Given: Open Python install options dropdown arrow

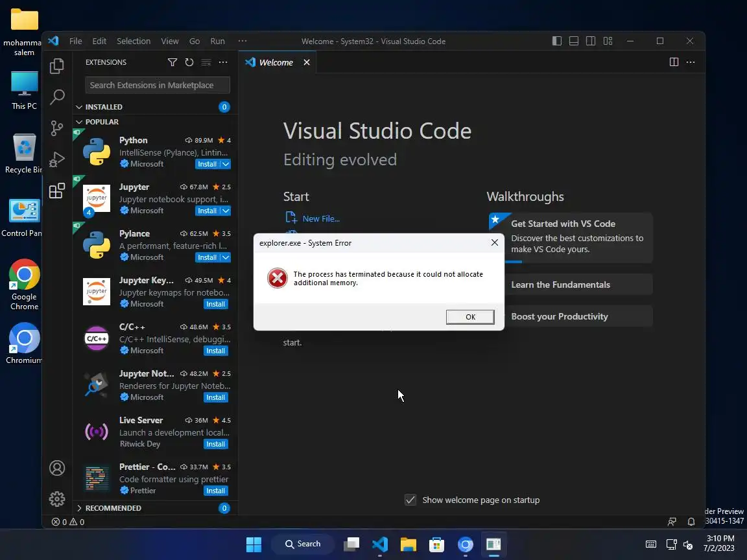Looking at the screenshot, I should pyautogui.click(x=226, y=164).
